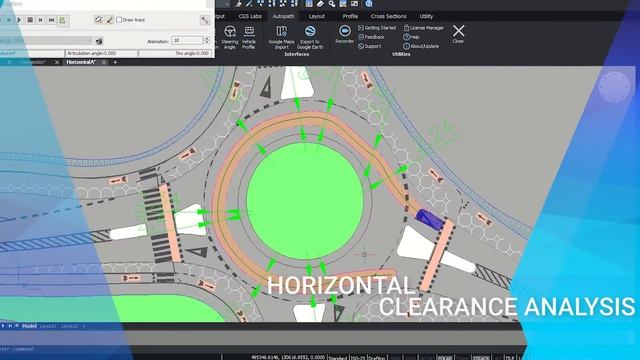Image resolution: width=640 pixels, height=360 pixels.
Task: Switch to the Autopath ribbon tab
Action: 283,16
